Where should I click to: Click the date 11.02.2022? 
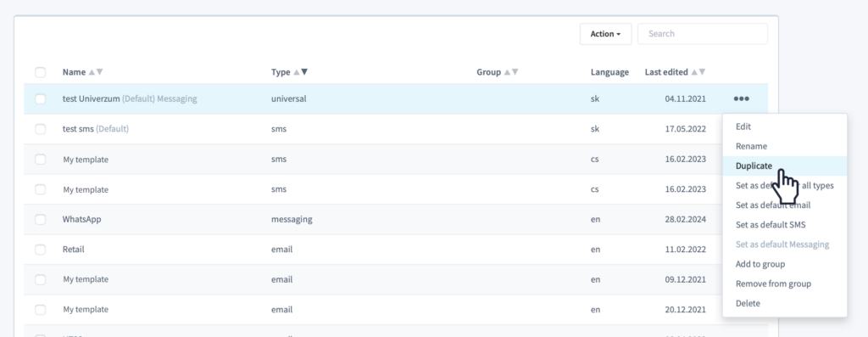[685, 250]
